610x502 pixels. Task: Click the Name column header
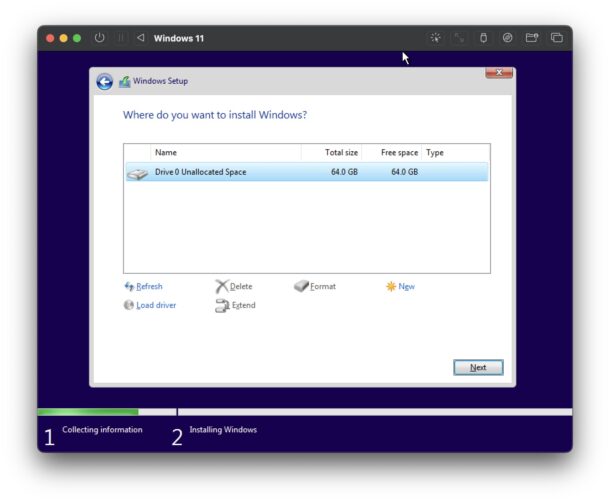pyautogui.click(x=225, y=153)
